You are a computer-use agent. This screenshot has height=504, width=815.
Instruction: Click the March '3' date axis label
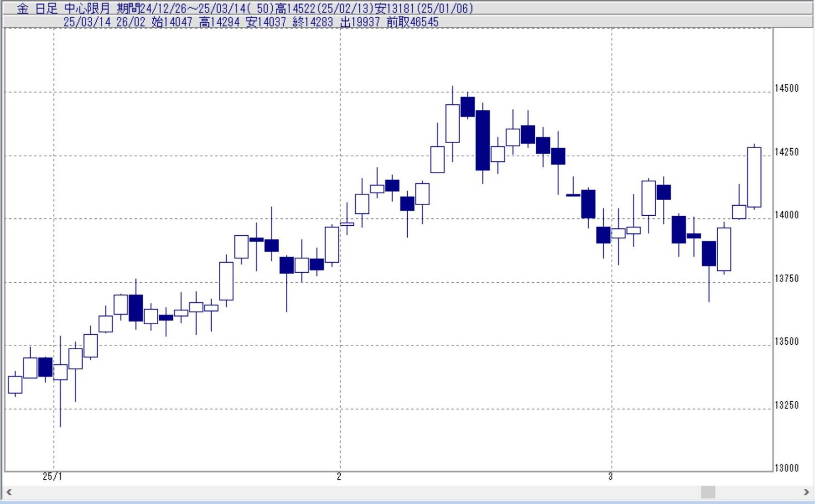pos(610,477)
